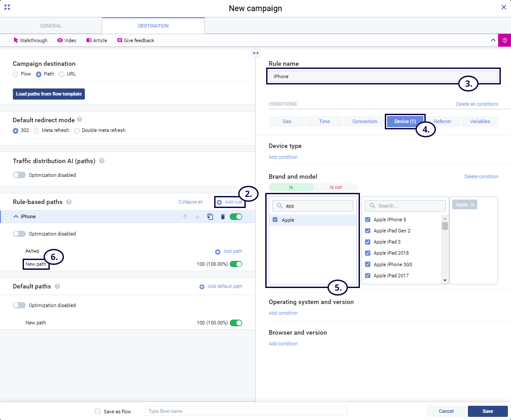Click the Add rule link
This screenshot has height=420, width=511.
(x=230, y=202)
